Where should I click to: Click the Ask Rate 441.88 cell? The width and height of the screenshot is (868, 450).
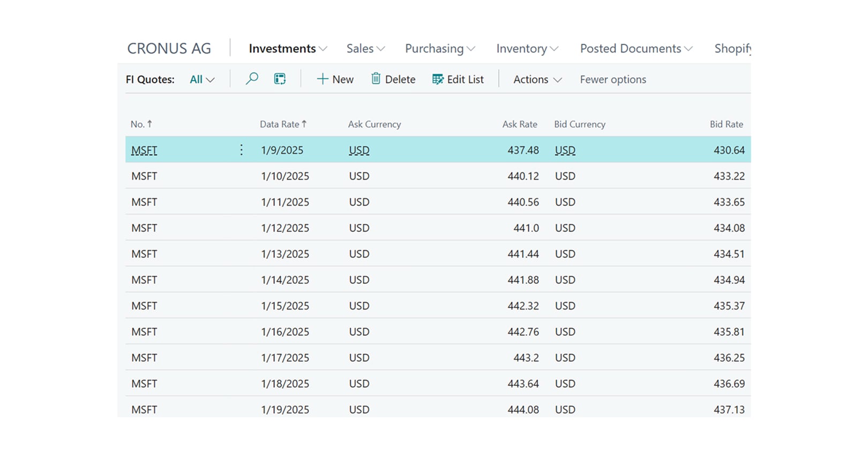coord(523,280)
